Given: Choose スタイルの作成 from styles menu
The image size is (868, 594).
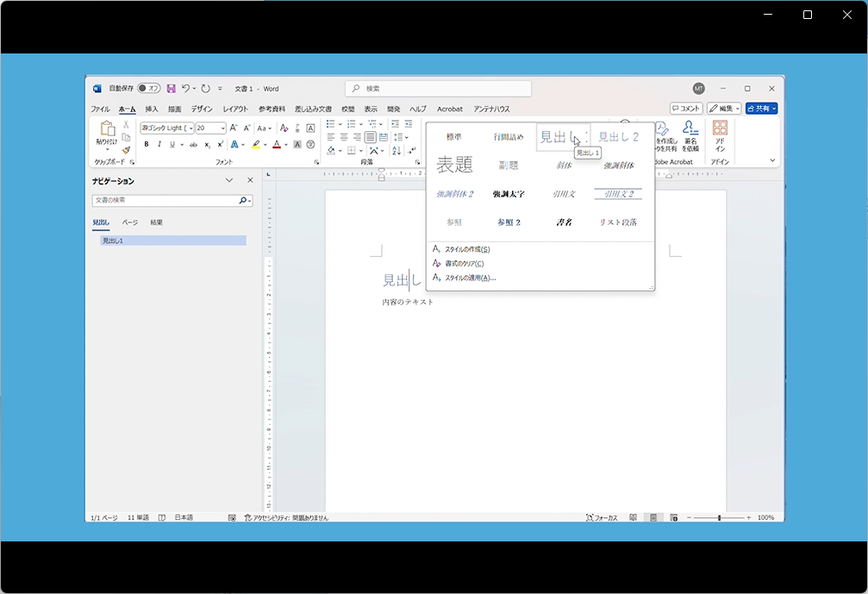Looking at the screenshot, I should click(x=467, y=249).
